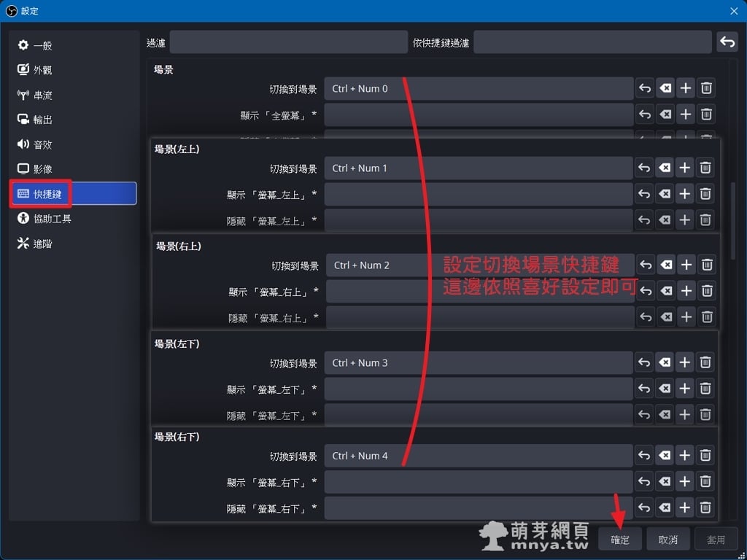This screenshot has width=747, height=560.
Task: Switch to 串流 settings
Action: point(43,96)
